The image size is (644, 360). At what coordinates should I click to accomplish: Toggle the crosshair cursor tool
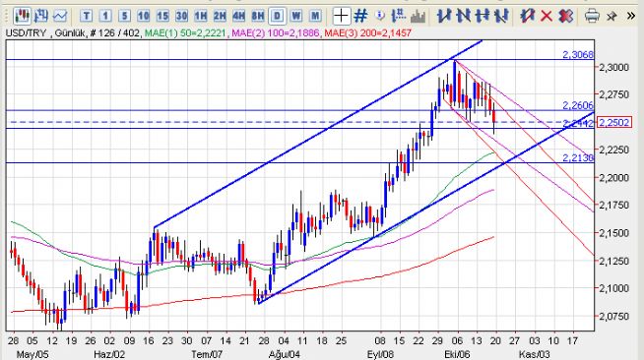tap(341, 16)
